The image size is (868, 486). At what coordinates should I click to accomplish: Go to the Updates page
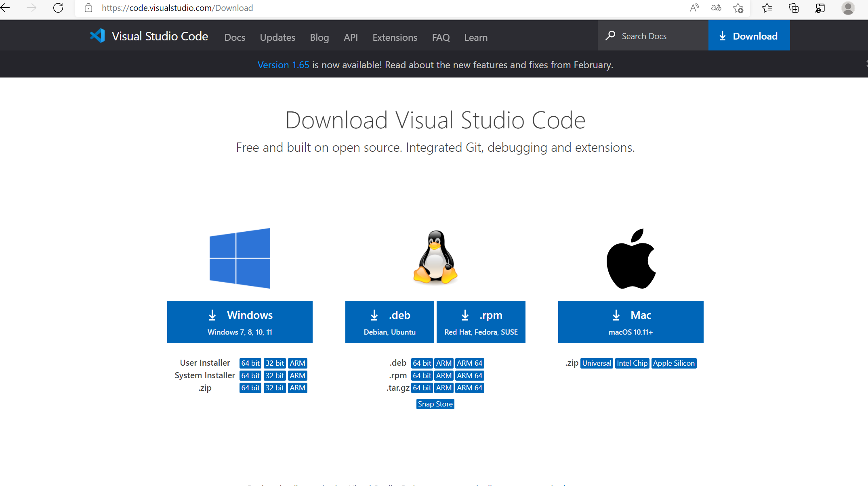277,37
